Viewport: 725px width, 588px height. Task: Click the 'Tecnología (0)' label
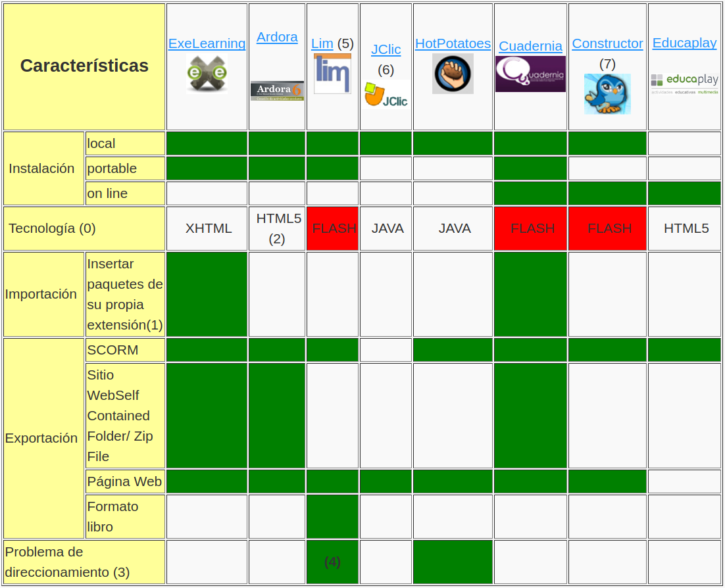click(x=84, y=228)
